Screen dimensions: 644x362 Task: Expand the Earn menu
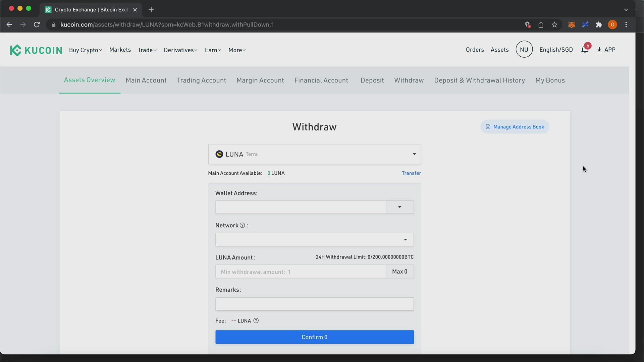pos(213,50)
